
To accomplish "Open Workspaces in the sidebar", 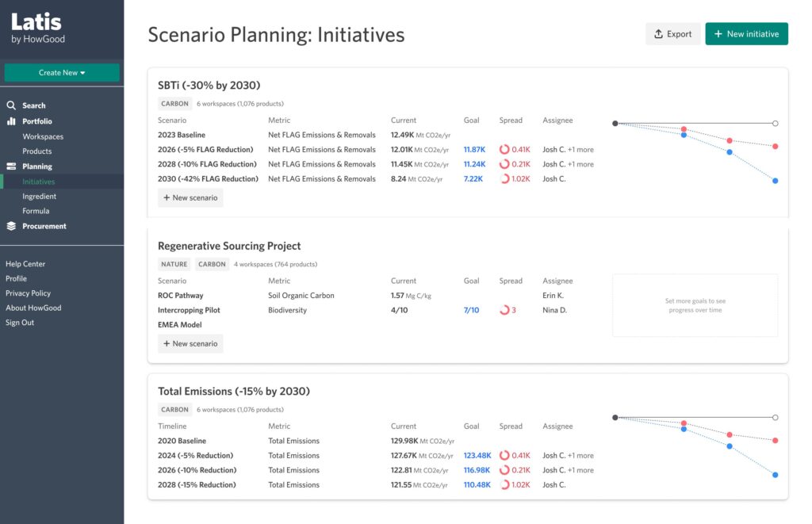I will tap(43, 136).
